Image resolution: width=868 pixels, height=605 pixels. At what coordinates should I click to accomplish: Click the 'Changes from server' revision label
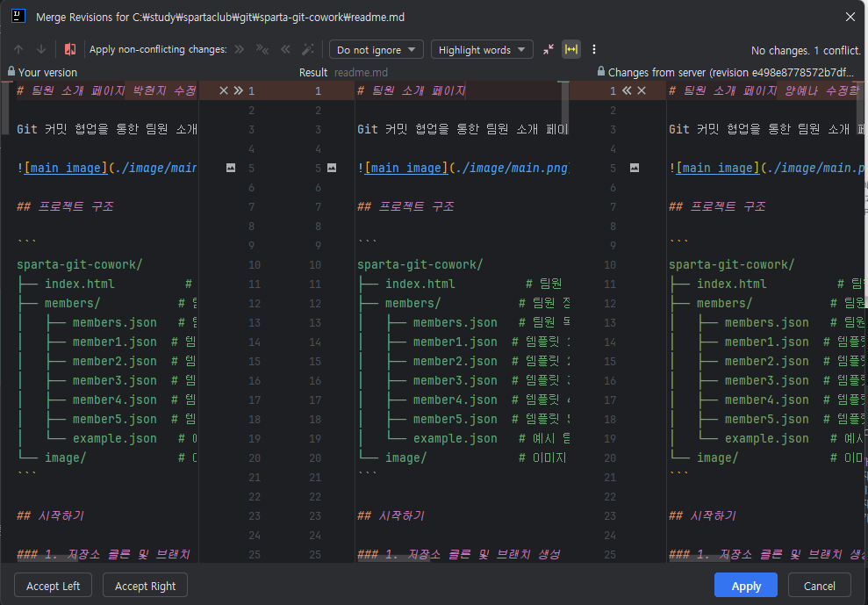pyautogui.click(x=731, y=72)
